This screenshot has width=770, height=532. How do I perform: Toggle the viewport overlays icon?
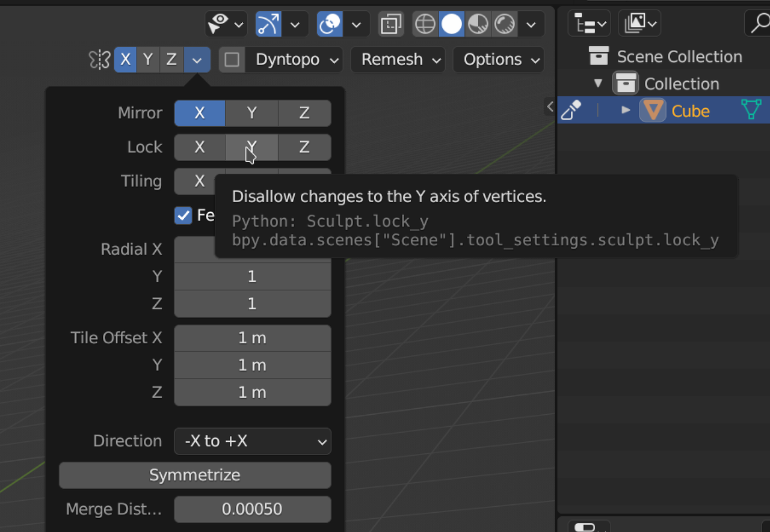[330, 24]
